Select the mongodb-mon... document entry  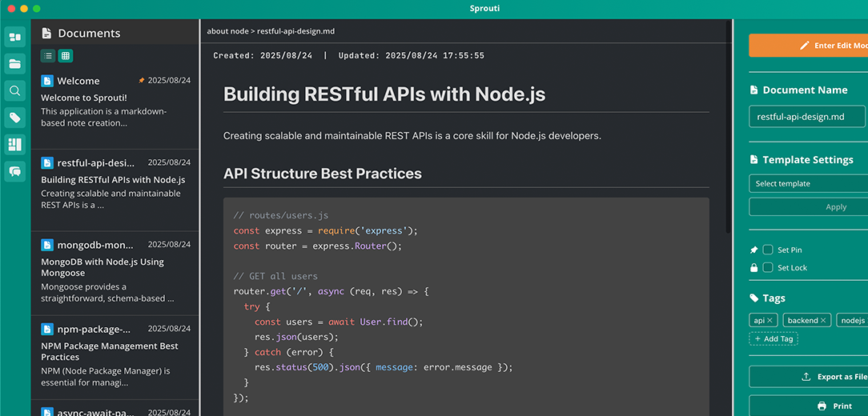(115, 273)
